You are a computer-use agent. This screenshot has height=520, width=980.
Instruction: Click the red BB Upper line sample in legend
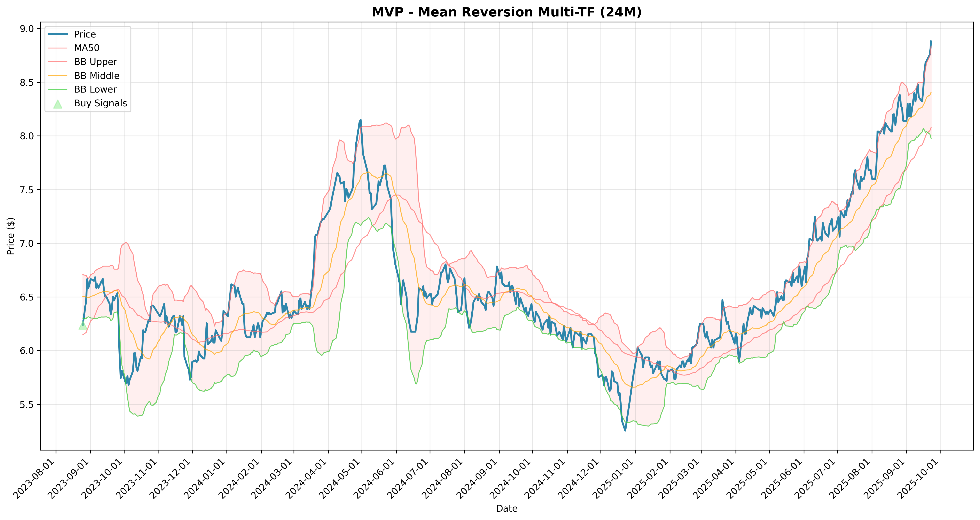pyautogui.click(x=57, y=62)
